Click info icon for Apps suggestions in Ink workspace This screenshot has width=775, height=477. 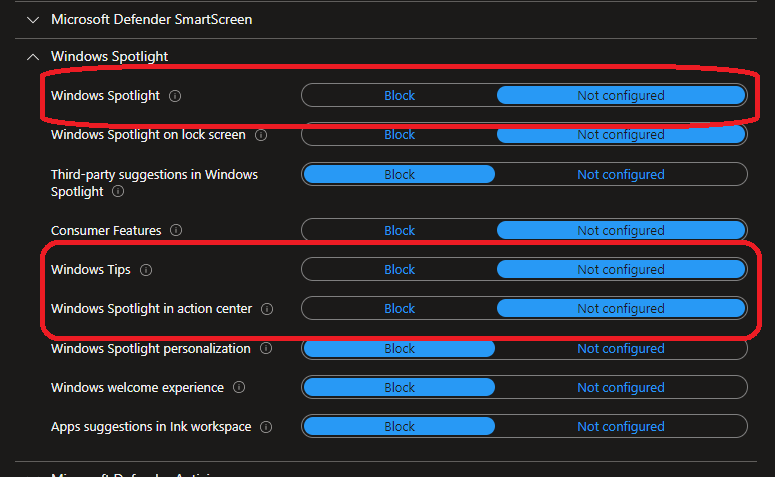point(266,427)
